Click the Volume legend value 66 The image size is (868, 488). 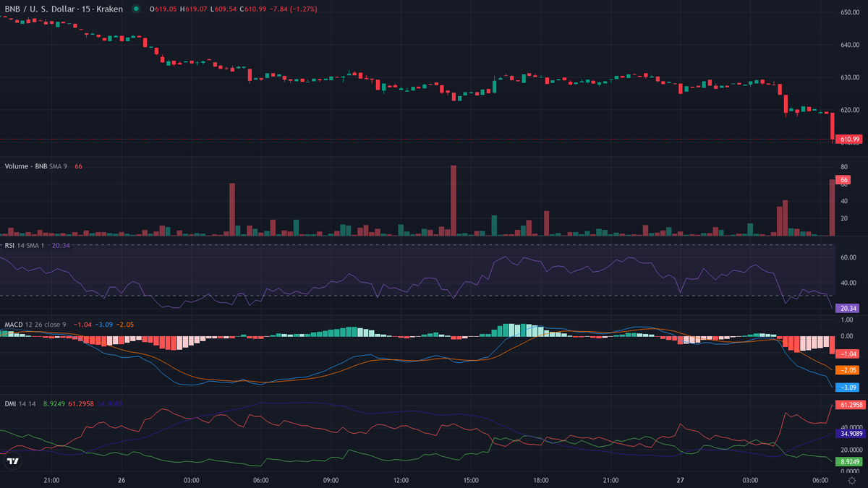pyautogui.click(x=78, y=166)
